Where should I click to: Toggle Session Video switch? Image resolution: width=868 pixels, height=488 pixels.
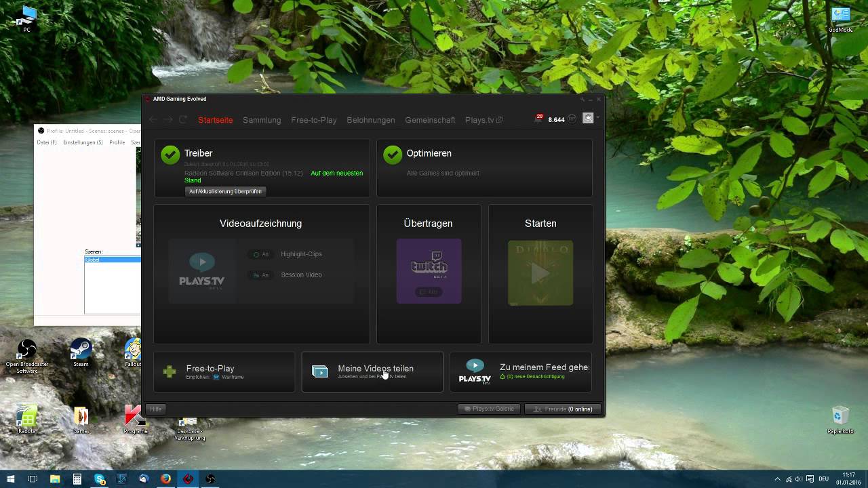[x=260, y=275]
